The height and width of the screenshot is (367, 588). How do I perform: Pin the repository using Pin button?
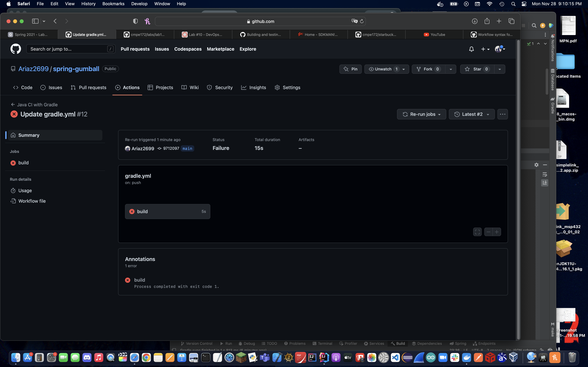tap(350, 69)
